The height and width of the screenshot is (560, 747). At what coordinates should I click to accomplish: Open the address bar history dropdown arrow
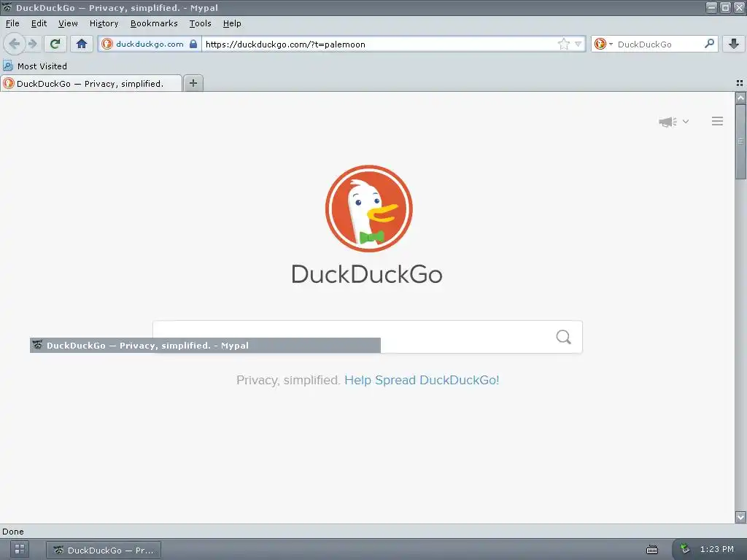point(578,44)
